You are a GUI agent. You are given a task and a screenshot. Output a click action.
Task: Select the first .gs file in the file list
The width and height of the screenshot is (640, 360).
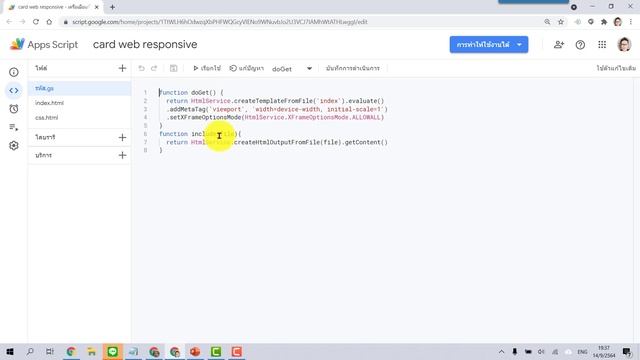pyautogui.click(x=80, y=88)
